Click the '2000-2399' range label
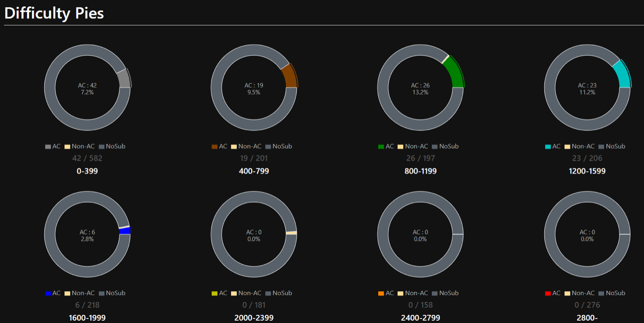The width and height of the screenshot is (644, 323). coord(254,318)
